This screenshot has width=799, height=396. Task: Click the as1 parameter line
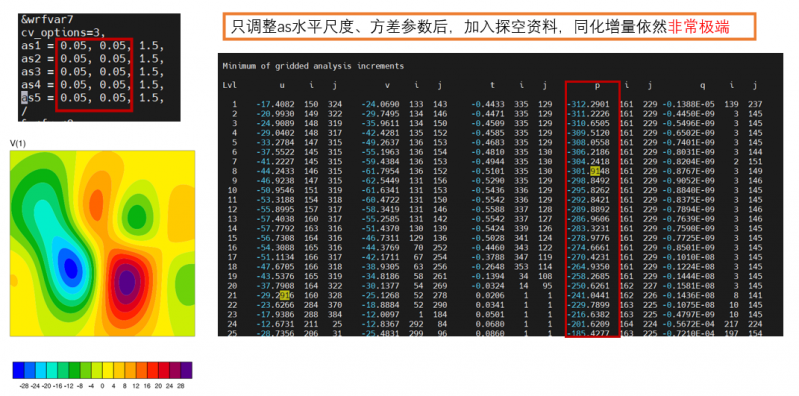92,46
